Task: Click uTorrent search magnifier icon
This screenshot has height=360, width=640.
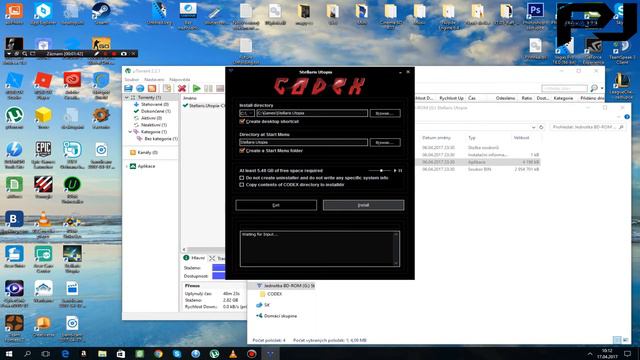Action: (594, 88)
